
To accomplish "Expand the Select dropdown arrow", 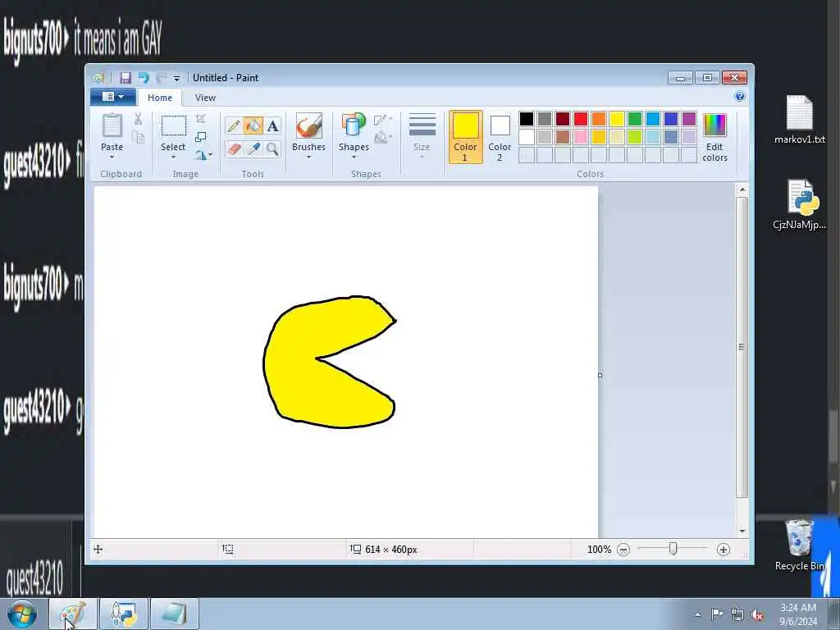I will click(x=173, y=157).
